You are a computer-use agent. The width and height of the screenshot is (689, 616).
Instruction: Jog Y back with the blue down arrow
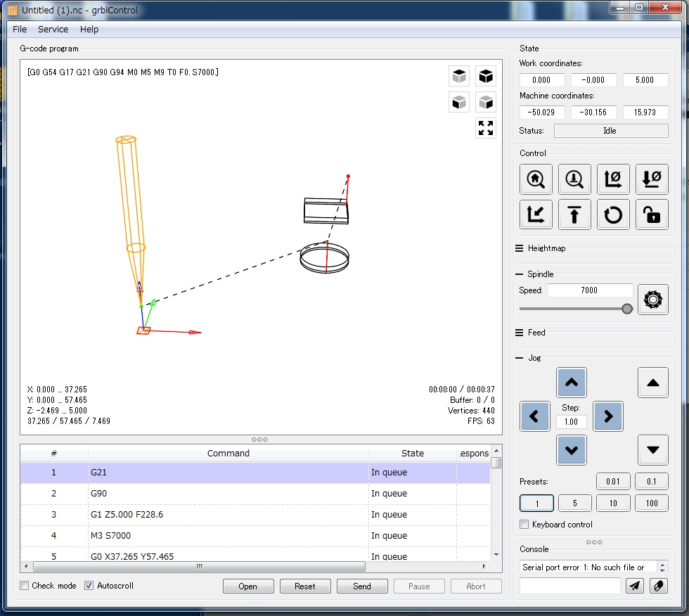click(571, 450)
